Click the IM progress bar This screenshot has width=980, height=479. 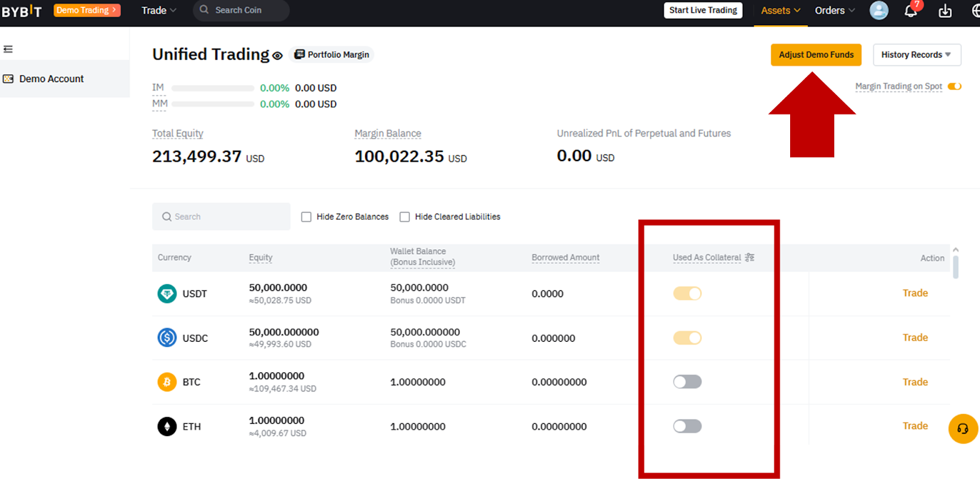(x=213, y=88)
